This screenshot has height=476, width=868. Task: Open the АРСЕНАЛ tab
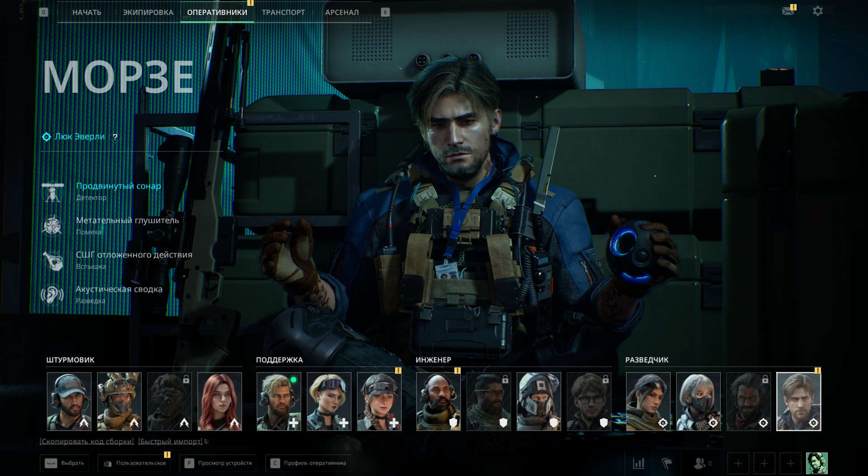point(342,12)
